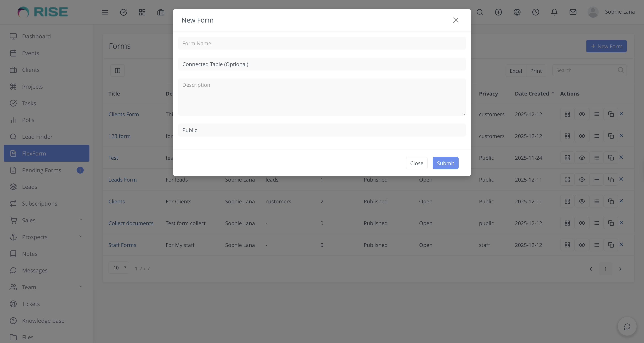Expand the Sales menu in the sidebar

coord(47,220)
